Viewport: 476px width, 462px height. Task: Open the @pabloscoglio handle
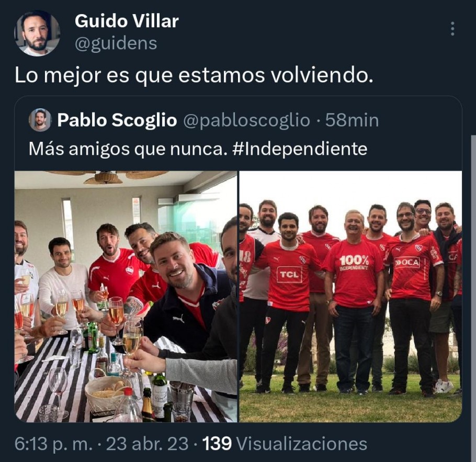[x=246, y=120]
